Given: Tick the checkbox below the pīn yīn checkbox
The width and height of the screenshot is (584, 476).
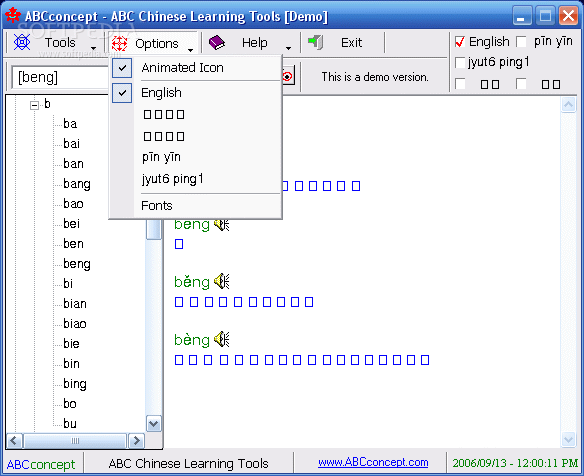Looking at the screenshot, I should (x=521, y=84).
